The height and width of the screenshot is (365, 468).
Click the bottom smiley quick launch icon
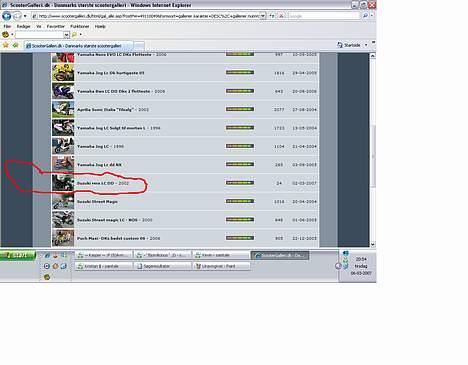pos(47,277)
